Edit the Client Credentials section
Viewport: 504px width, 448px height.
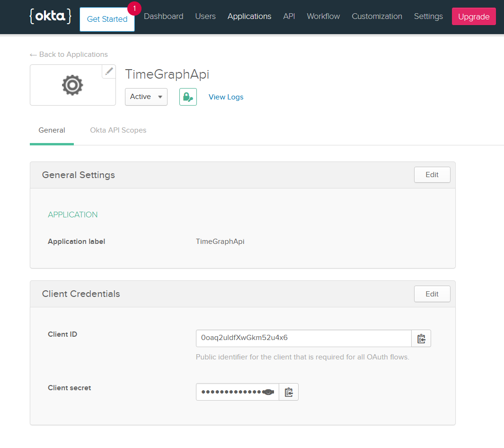[432, 294]
